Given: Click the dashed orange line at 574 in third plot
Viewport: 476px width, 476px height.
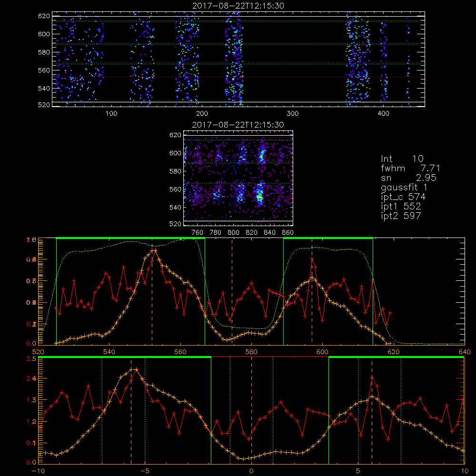Looking at the screenshot, I should [232, 291].
